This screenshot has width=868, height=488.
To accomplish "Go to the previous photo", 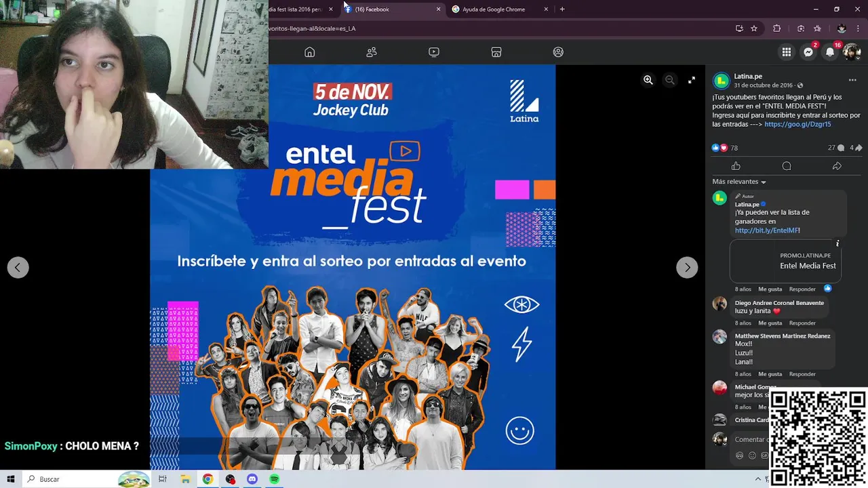I will (18, 267).
